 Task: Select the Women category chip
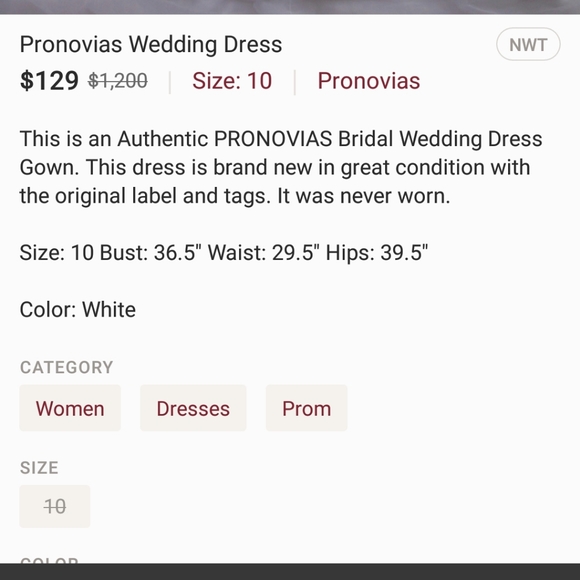(70, 408)
